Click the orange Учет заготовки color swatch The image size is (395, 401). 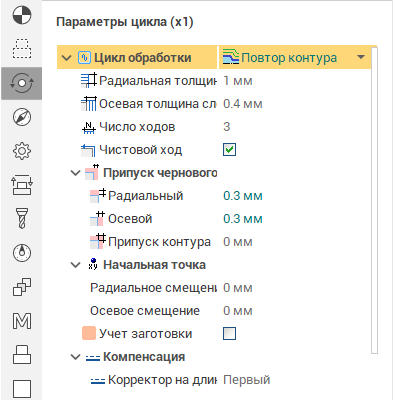[89, 333]
